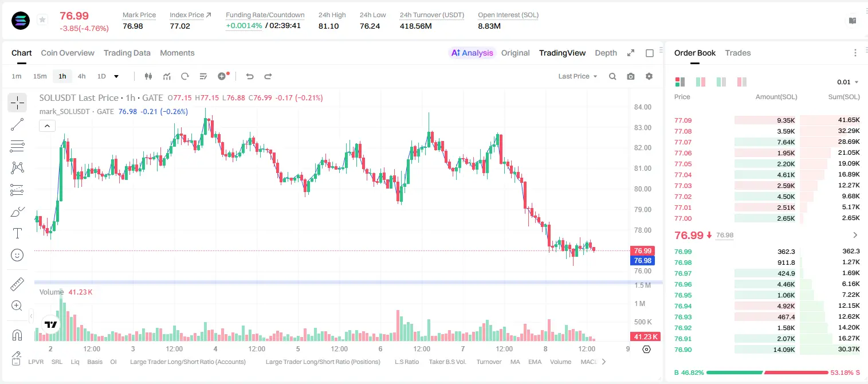The height and width of the screenshot is (384, 868).
Task: Select the Text annotation tool
Action: pyautogui.click(x=17, y=233)
